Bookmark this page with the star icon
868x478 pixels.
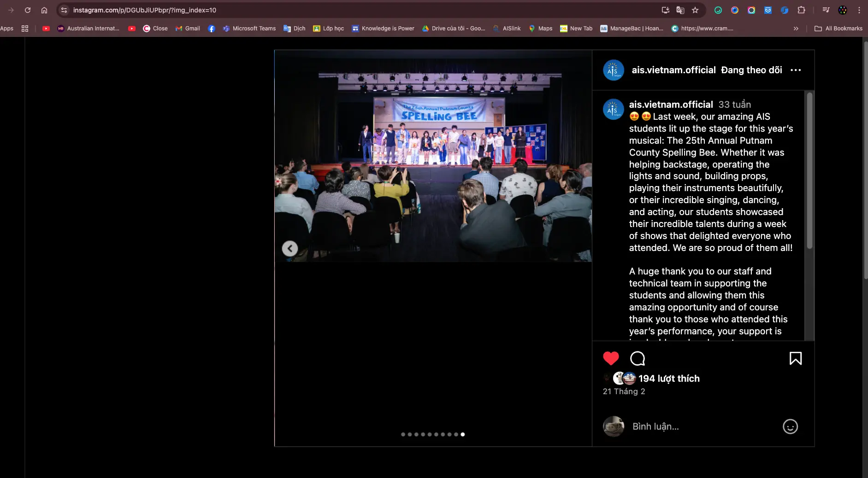pos(695,10)
